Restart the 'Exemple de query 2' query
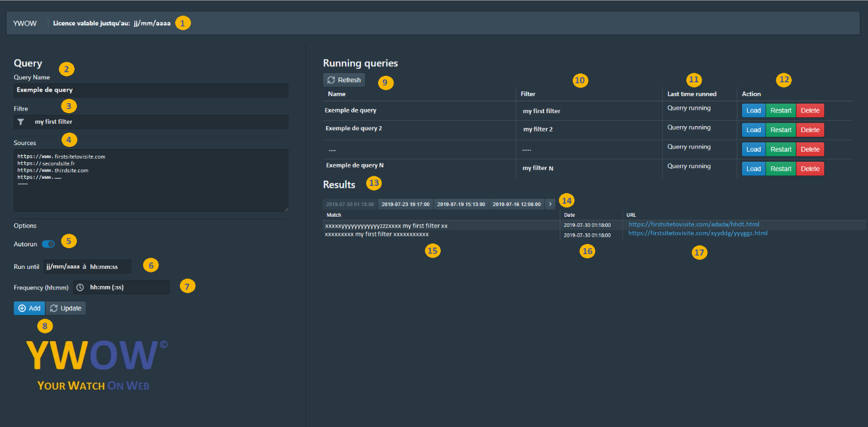 (780, 130)
